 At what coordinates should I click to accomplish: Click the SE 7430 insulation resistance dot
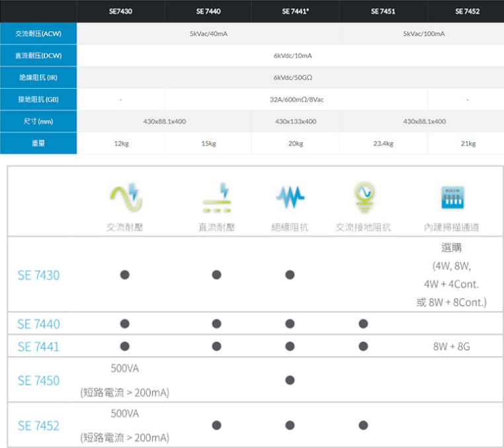pos(290,275)
